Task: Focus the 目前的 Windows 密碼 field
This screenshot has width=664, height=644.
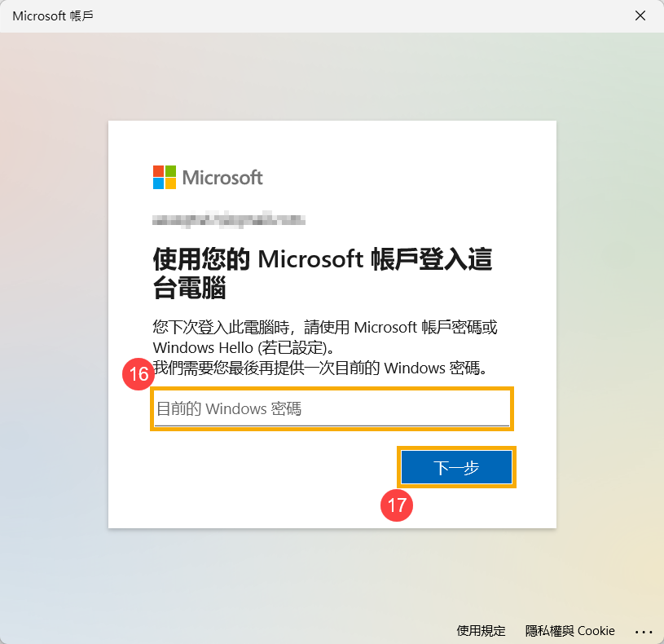Action: point(332,408)
